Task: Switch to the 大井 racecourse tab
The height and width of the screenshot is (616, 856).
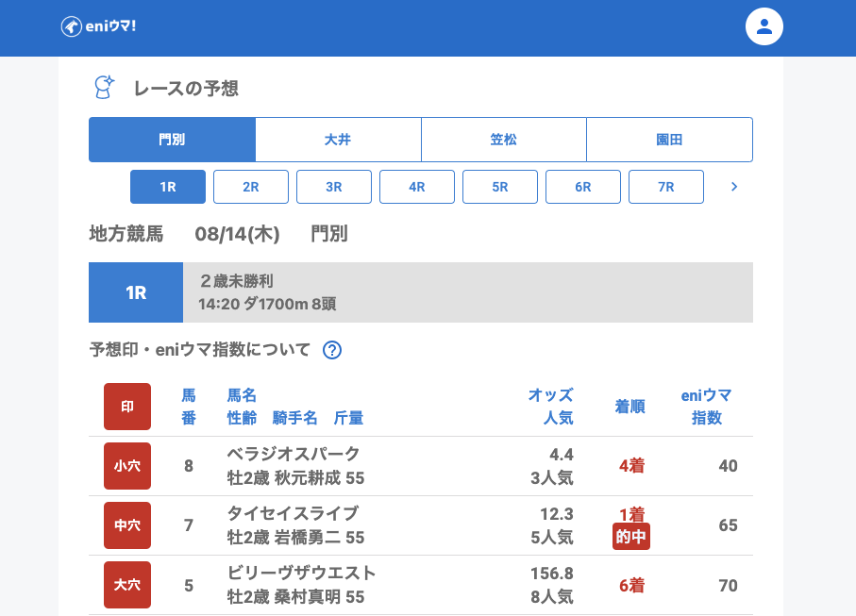Action: coord(338,140)
